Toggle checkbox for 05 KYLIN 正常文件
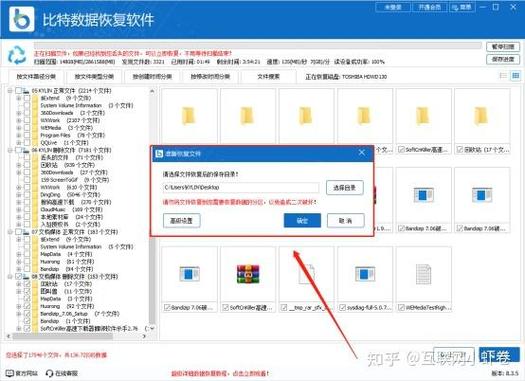Screen dimensions: 525x381 tap(18, 91)
